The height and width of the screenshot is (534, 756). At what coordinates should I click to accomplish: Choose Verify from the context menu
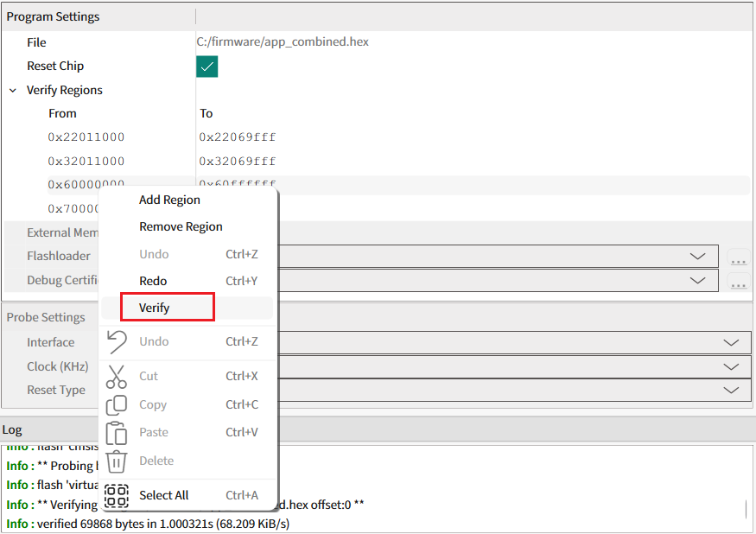(155, 308)
